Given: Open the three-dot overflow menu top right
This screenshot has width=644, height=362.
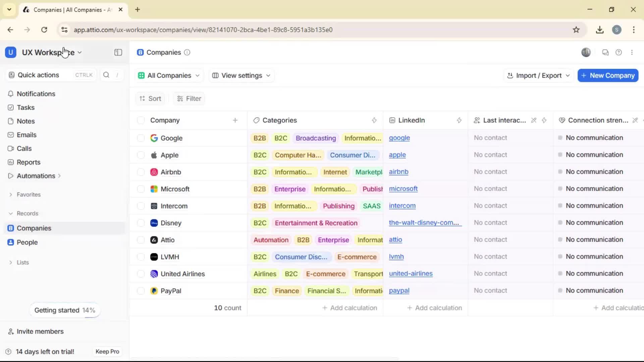Looking at the screenshot, I should (x=633, y=52).
